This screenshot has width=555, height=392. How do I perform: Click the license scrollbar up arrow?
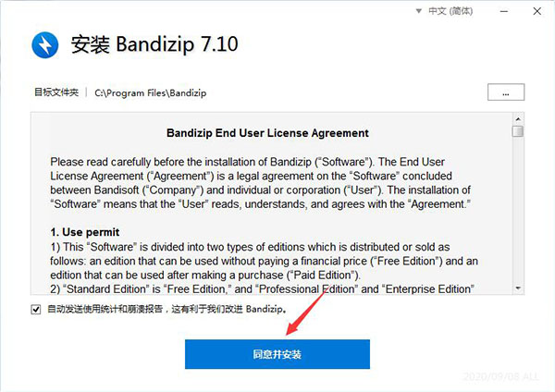(x=518, y=119)
